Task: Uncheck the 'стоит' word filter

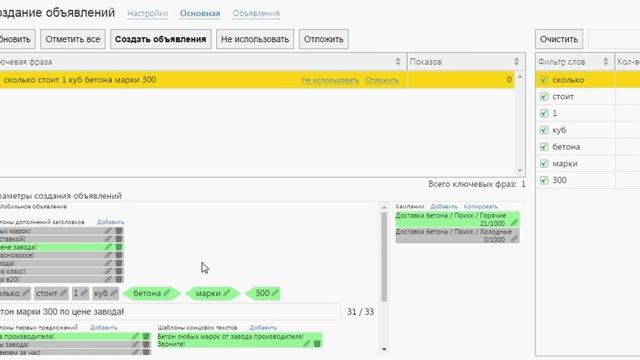Action: (544, 97)
